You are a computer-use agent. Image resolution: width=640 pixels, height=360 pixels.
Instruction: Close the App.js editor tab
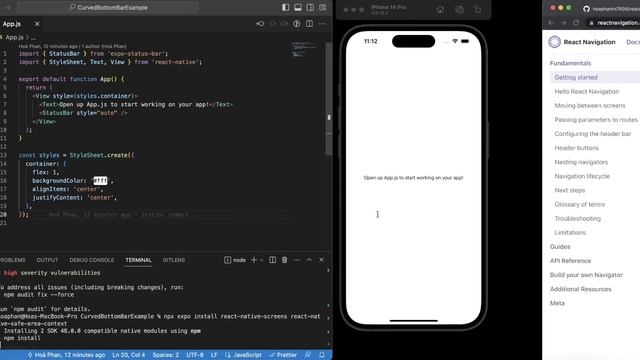pyautogui.click(x=37, y=24)
